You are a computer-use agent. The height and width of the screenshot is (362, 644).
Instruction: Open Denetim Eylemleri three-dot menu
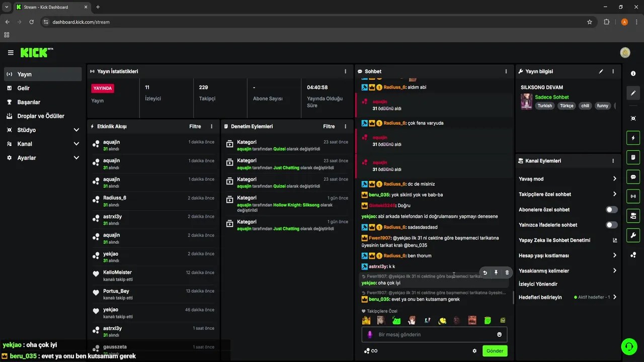[x=345, y=127]
